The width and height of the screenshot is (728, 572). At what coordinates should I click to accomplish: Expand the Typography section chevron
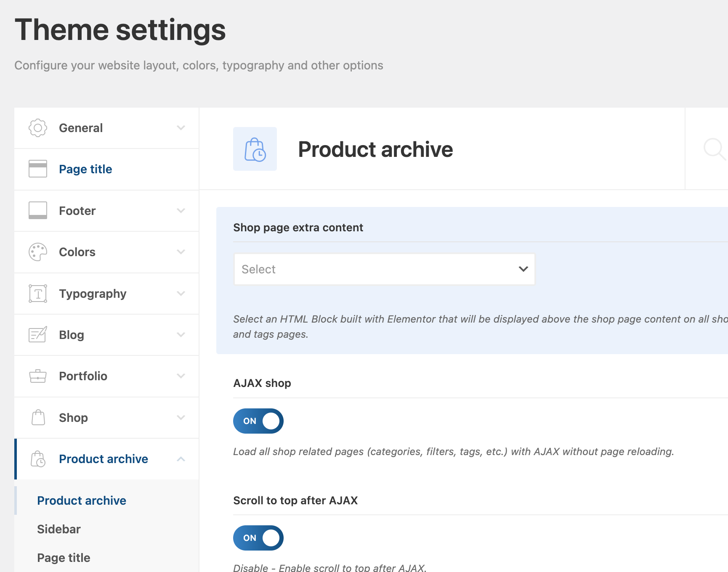click(x=181, y=294)
